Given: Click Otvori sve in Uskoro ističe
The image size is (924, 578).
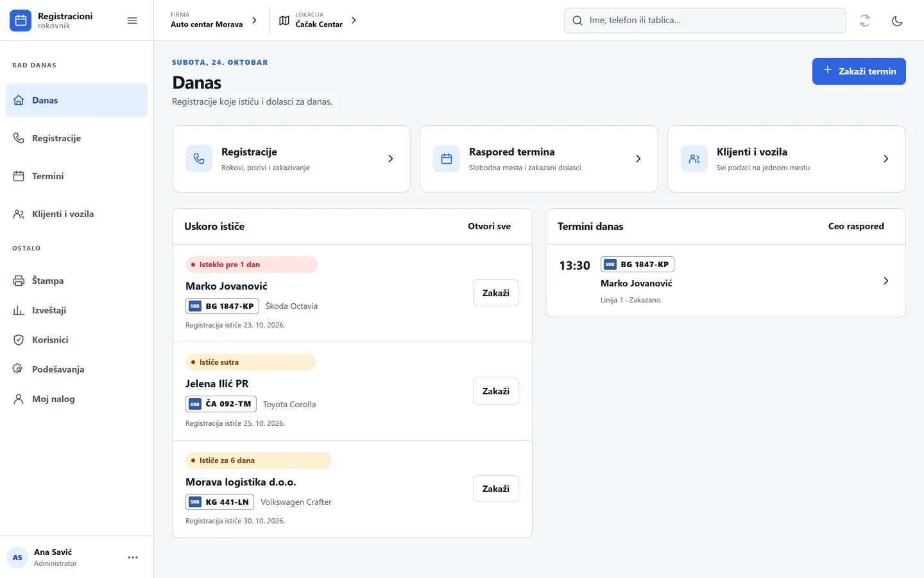Looking at the screenshot, I should click(490, 226).
